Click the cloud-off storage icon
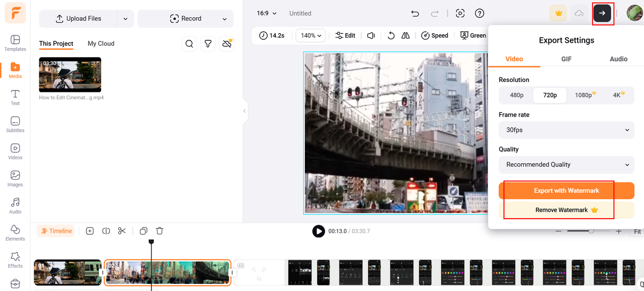The width and height of the screenshot is (644, 291). [227, 44]
